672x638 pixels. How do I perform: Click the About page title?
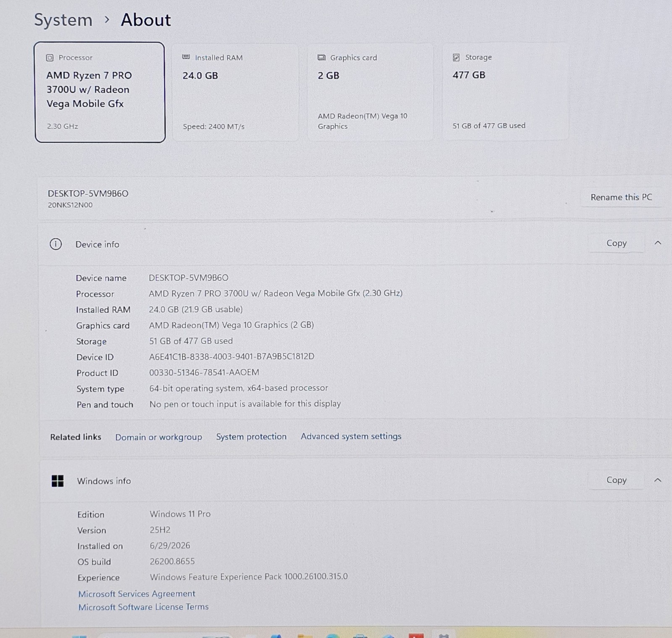(x=146, y=20)
